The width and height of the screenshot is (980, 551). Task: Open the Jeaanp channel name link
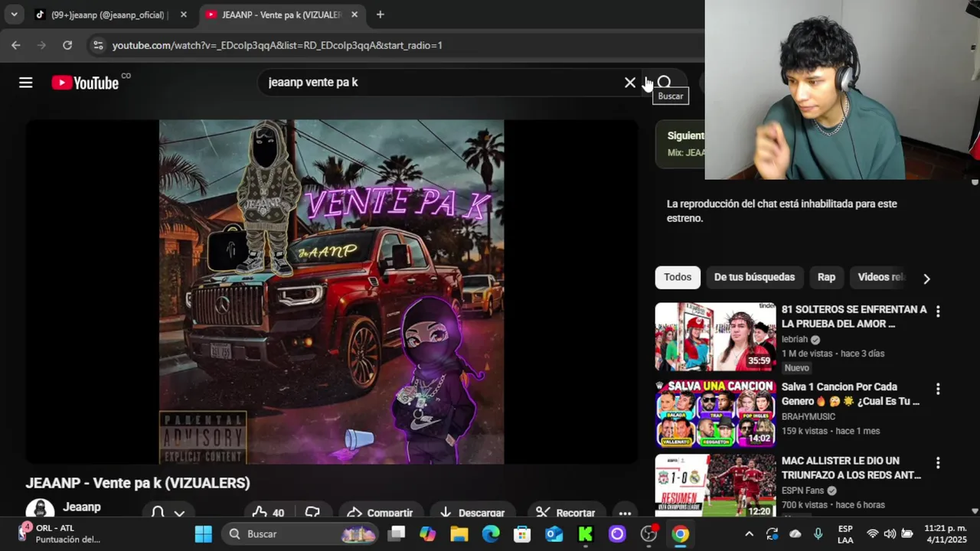(82, 507)
